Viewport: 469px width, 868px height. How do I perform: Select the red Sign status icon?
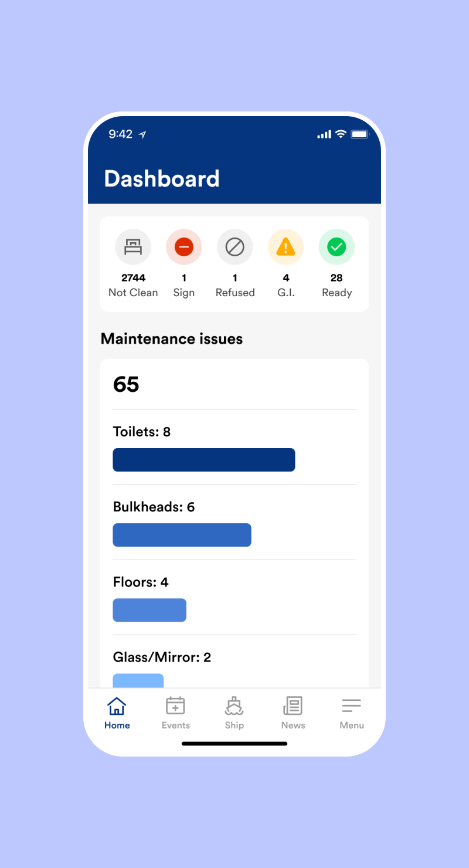point(184,247)
